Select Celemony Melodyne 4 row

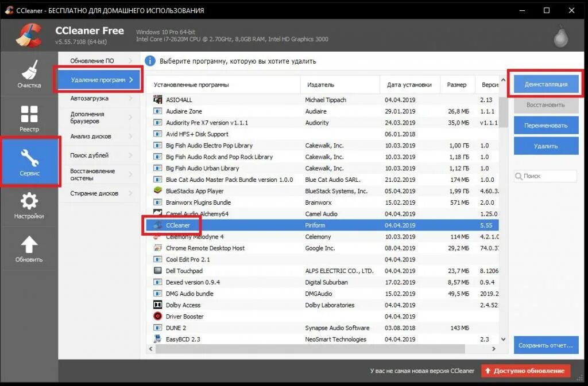tap(323, 237)
